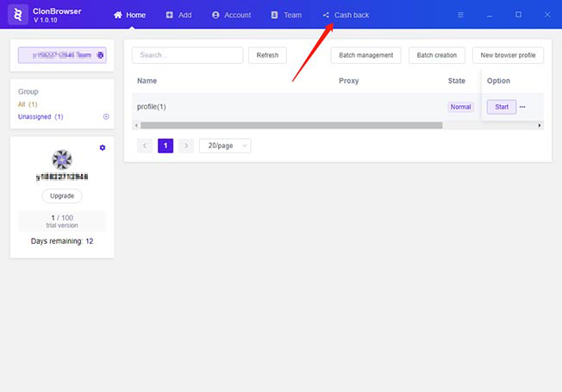Click the circular icon beside Unassigned group

pos(106,117)
